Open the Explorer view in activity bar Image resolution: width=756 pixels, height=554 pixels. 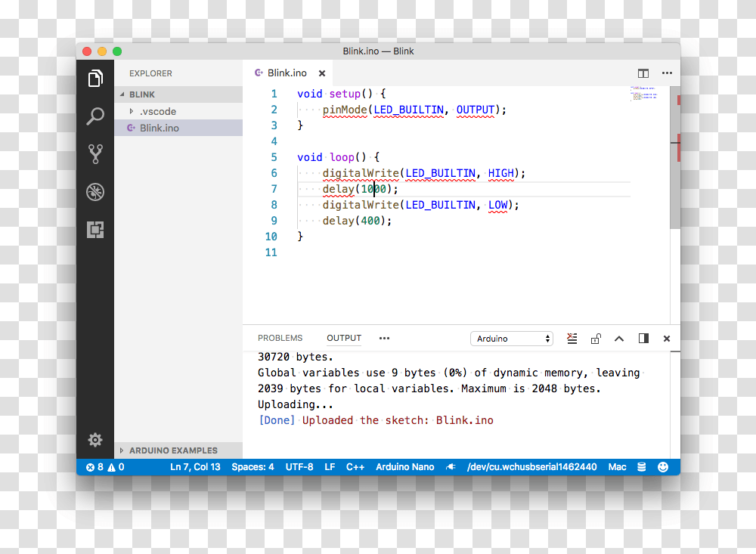[x=95, y=78]
